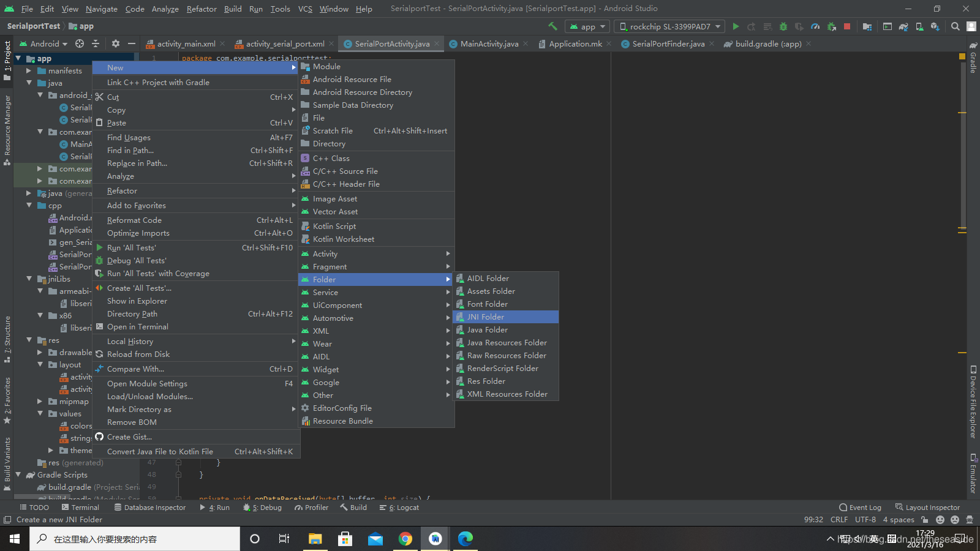Expand the mipmap folder arrow
Viewport: 980px width, 551px height.
coord(40,402)
